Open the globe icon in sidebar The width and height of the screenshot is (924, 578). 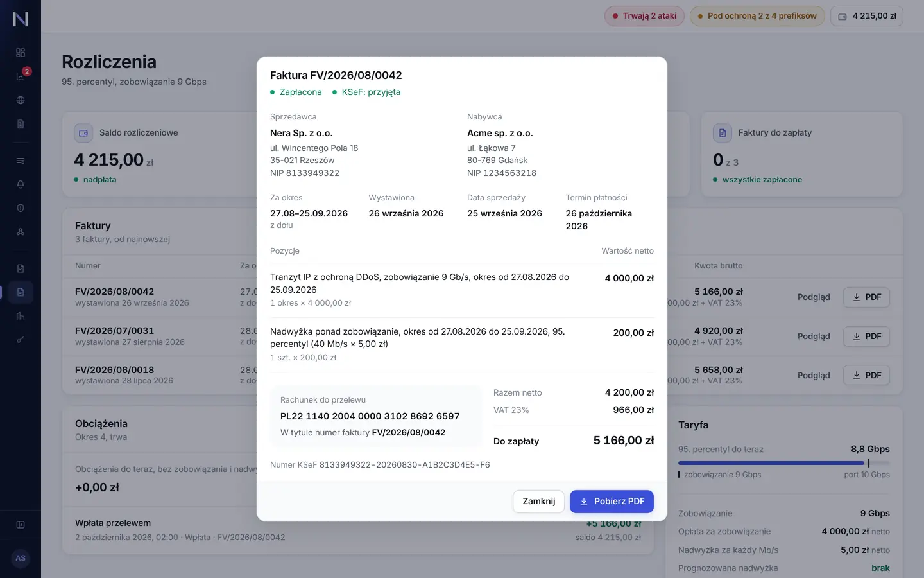[21, 100]
